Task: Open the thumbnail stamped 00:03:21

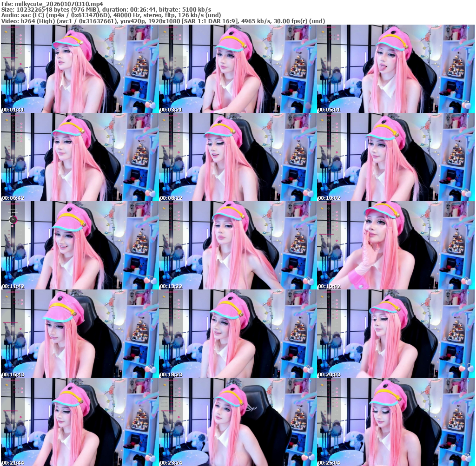Action: [238, 69]
